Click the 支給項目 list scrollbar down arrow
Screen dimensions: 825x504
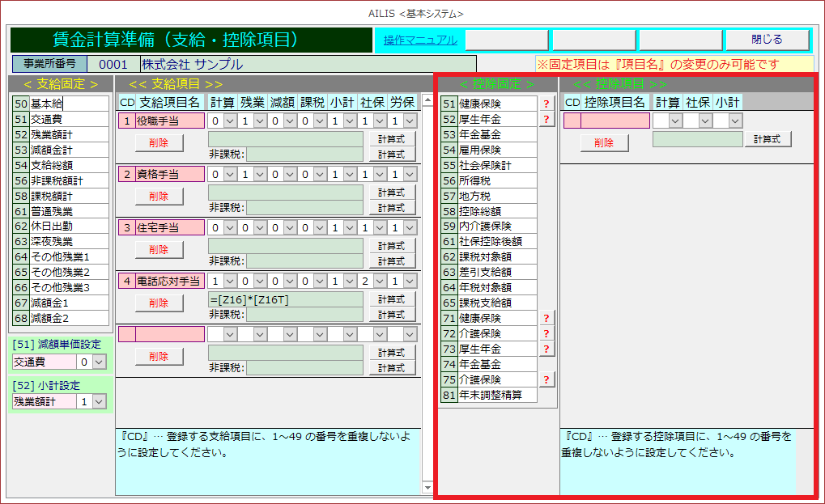point(427,489)
